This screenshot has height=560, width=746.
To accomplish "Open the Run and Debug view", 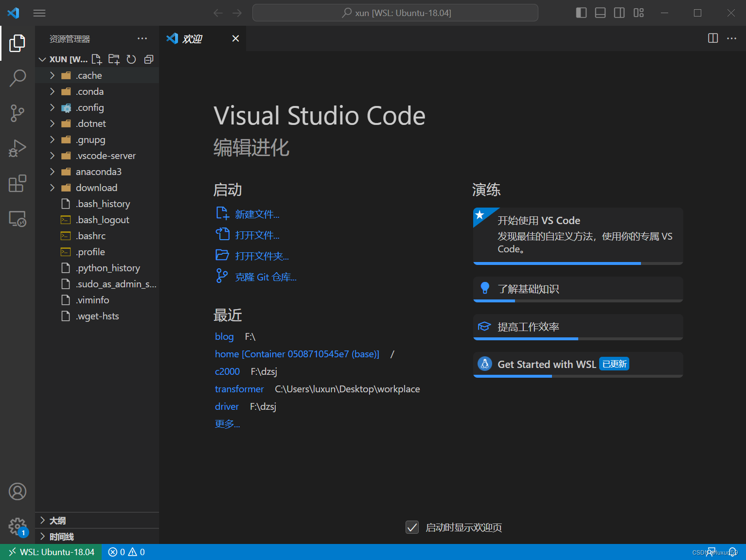I will pos(18,148).
